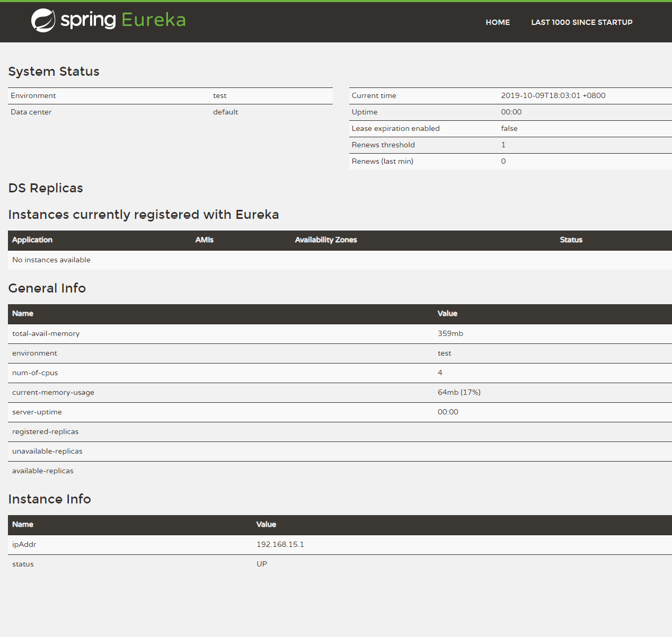The image size is (672, 637).
Task: Click the available-replicas row name
Action: pos(43,471)
